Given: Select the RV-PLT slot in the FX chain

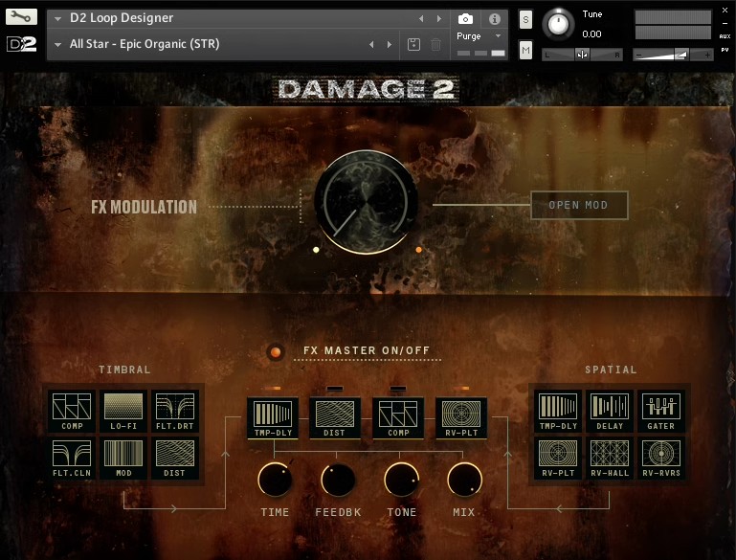Looking at the screenshot, I should [461, 418].
